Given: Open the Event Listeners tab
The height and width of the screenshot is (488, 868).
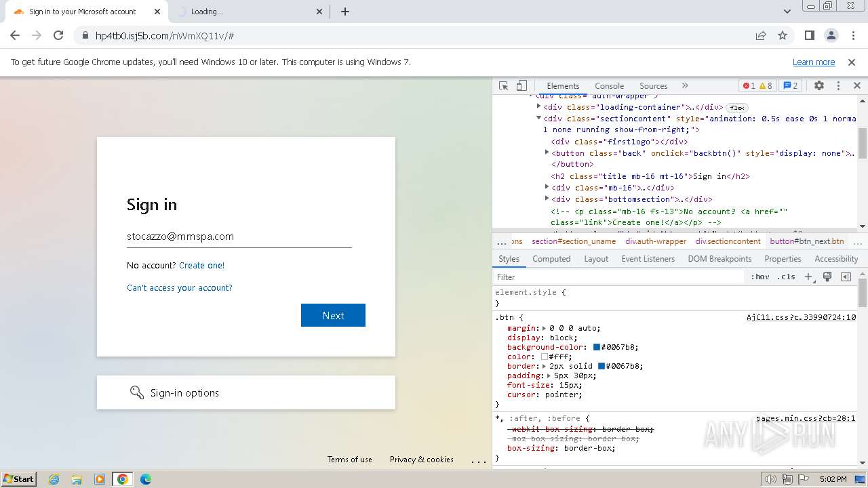Looking at the screenshot, I should point(648,259).
